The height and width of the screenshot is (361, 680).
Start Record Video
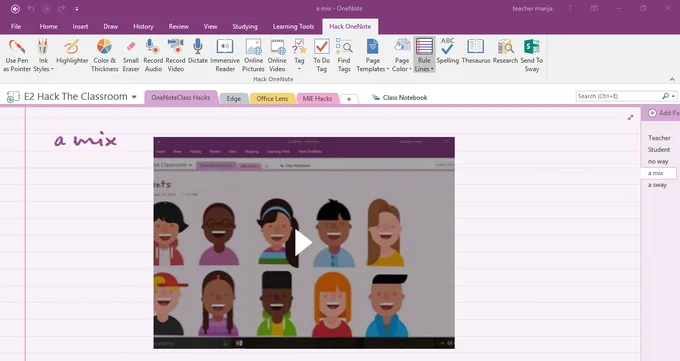[x=175, y=56]
